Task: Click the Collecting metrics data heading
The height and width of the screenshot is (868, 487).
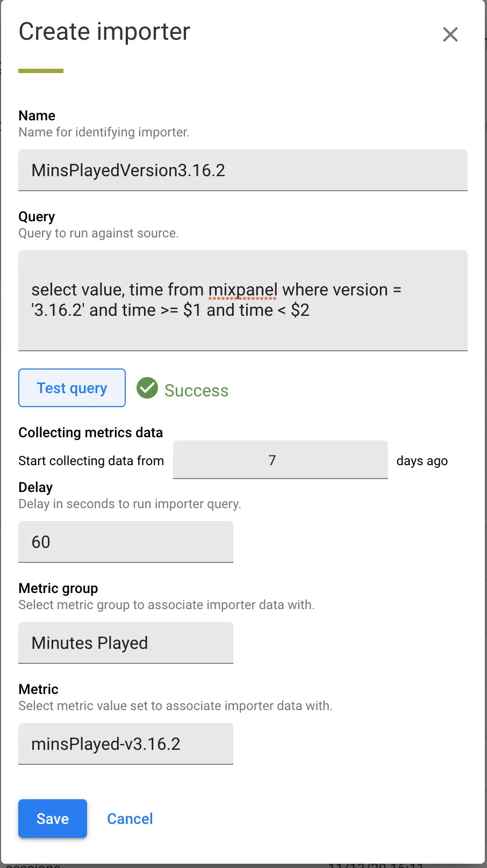Action: (x=90, y=432)
